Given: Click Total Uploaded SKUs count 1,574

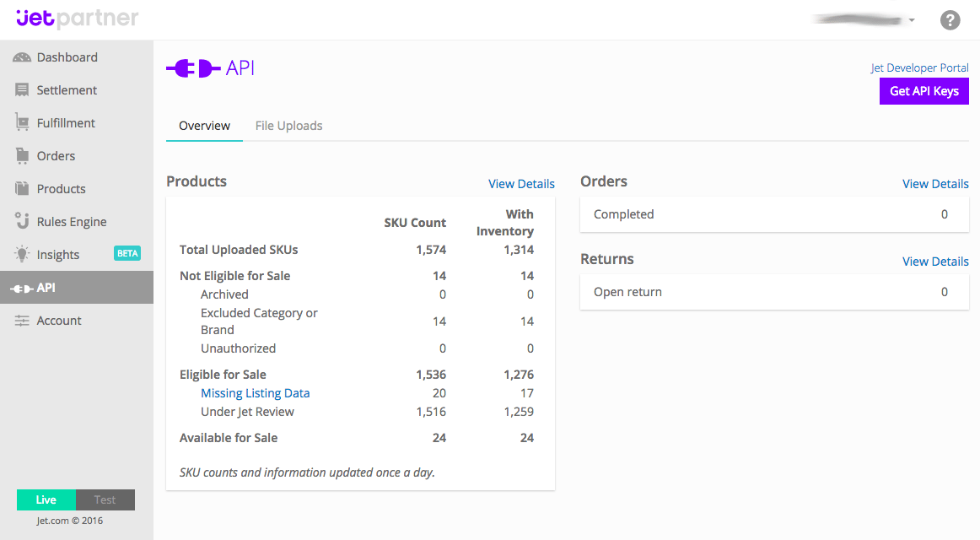Looking at the screenshot, I should 431,250.
